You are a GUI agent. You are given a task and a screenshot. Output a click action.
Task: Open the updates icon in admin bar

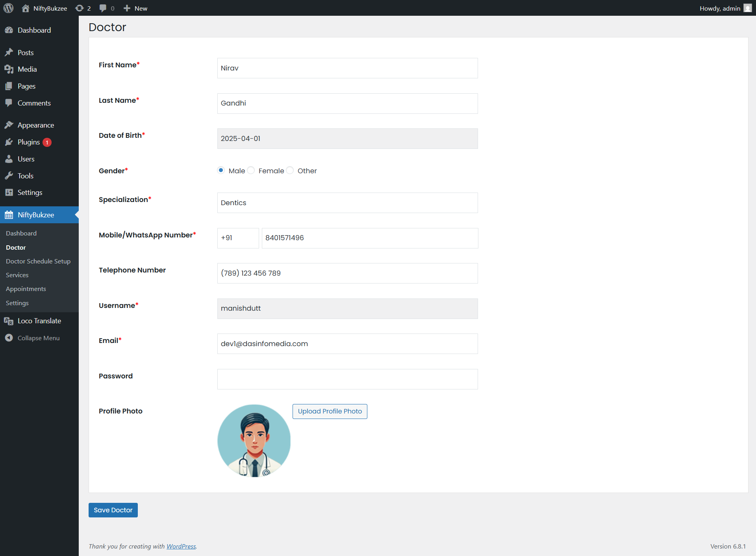tap(80, 8)
